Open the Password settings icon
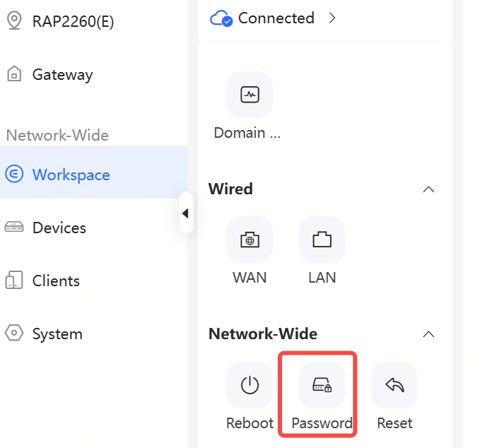This screenshot has height=448, width=482. point(322,385)
